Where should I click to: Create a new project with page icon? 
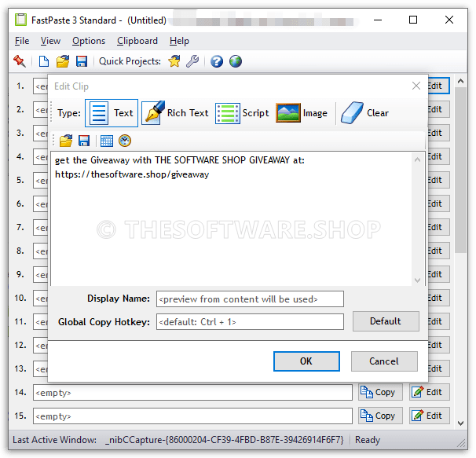pyautogui.click(x=44, y=61)
